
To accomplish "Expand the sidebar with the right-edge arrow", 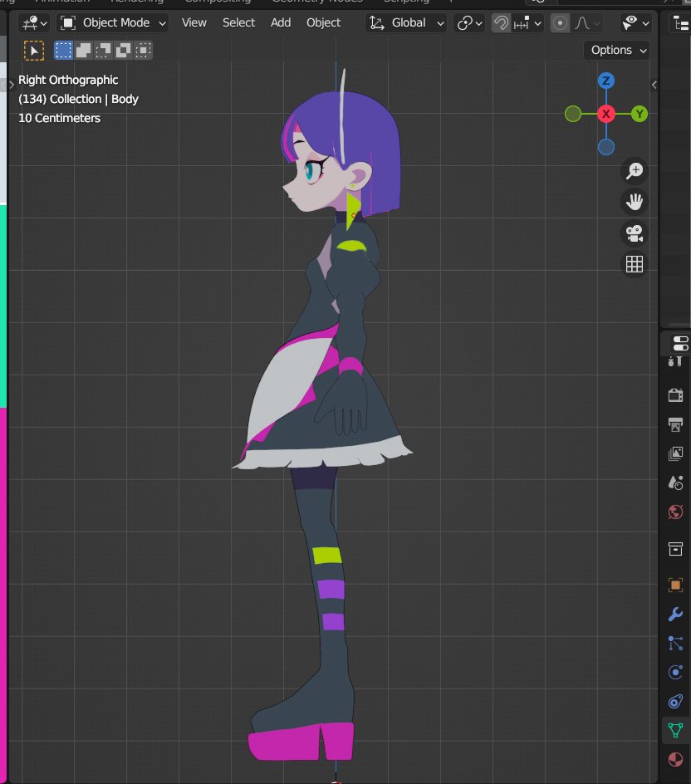I will pyautogui.click(x=654, y=85).
